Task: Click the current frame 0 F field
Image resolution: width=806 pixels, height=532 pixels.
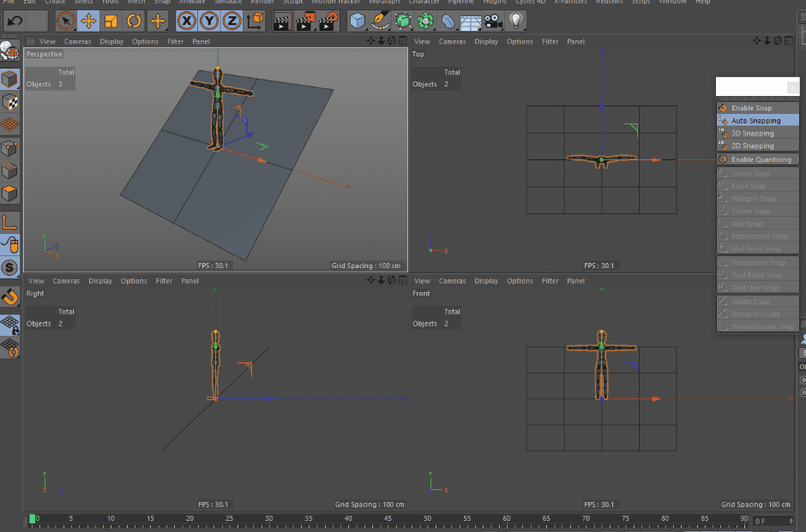Action: pyautogui.click(x=772, y=521)
